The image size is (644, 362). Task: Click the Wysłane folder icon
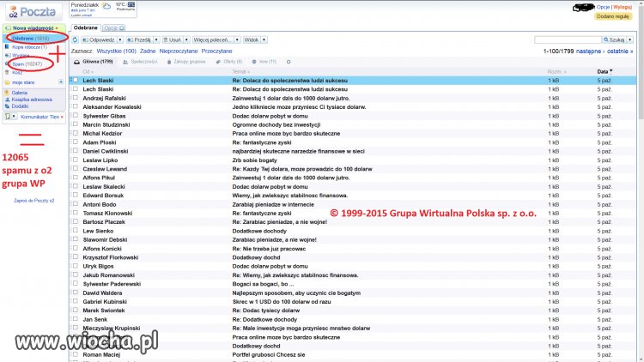7,56
